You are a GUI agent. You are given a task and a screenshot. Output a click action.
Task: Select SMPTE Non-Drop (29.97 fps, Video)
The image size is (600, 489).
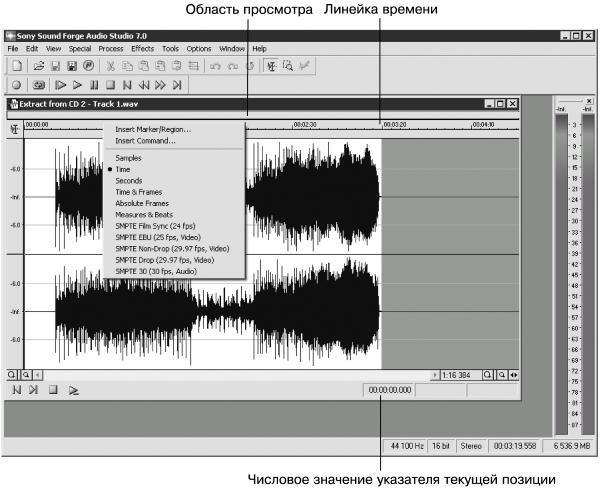(174, 249)
